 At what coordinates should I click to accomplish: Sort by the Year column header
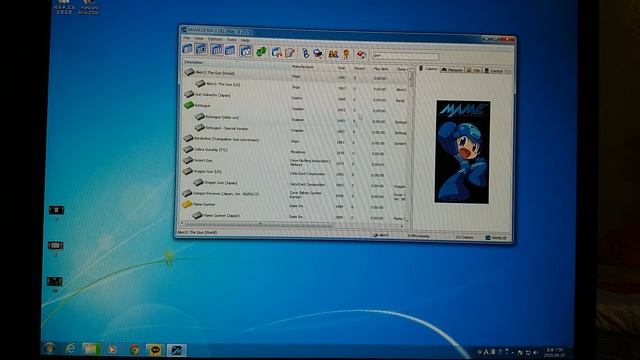click(x=342, y=68)
